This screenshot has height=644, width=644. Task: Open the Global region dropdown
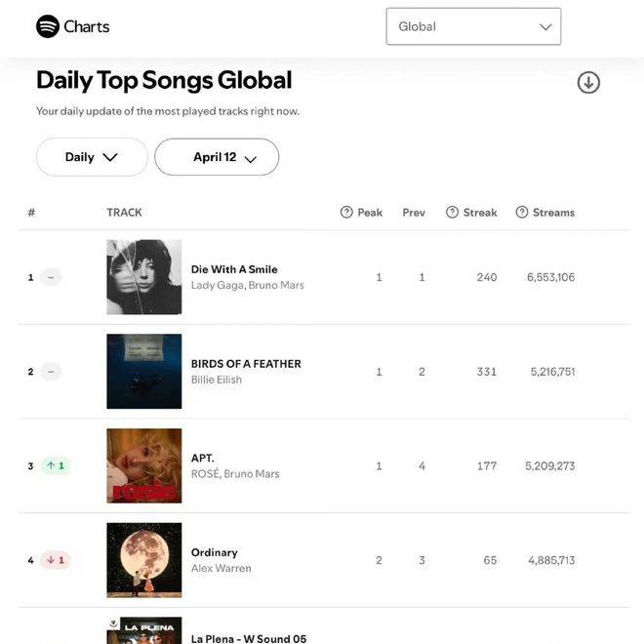tap(473, 26)
